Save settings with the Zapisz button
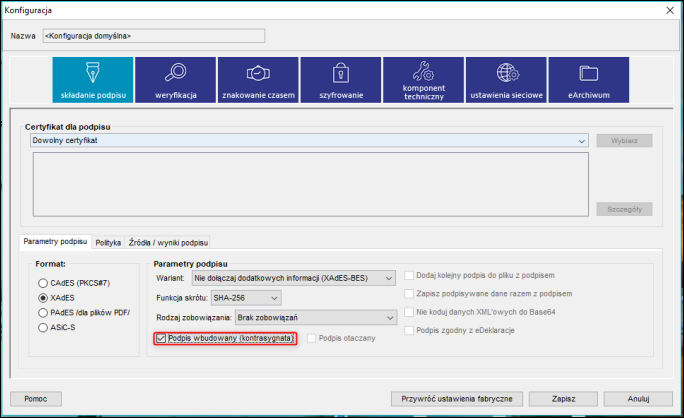 563,399
